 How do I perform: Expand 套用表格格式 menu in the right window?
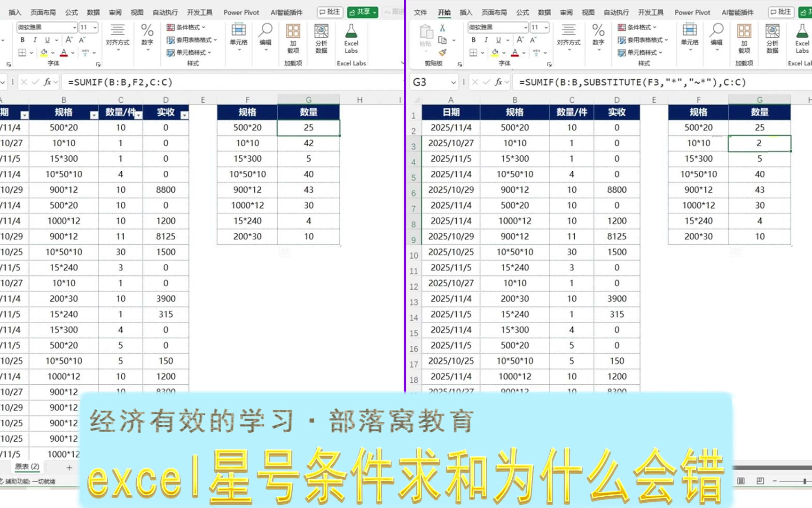point(642,40)
